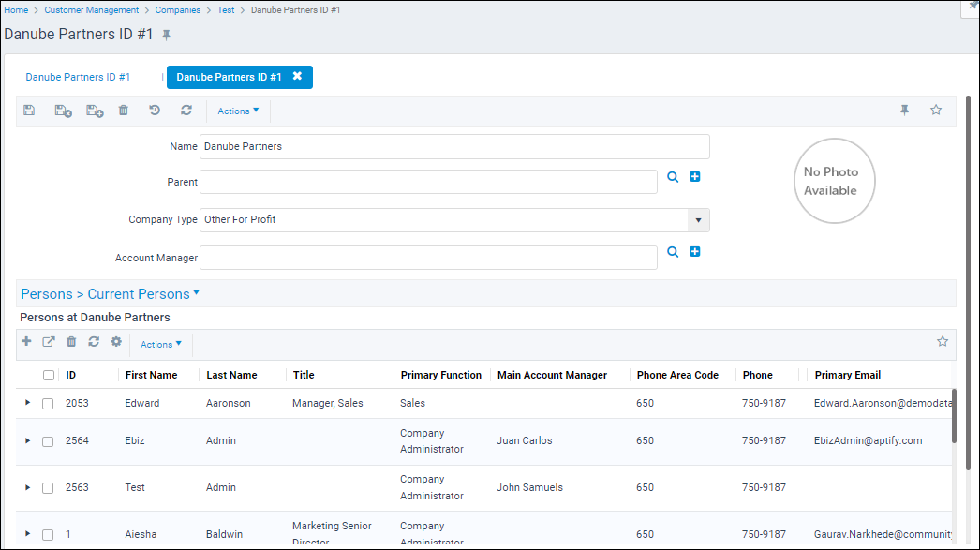Image resolution: width=980 pixels, height=550 pixels.
Task: Select checkbox for ID 2564 Ebiz Admin
Action: coord(48,441)
